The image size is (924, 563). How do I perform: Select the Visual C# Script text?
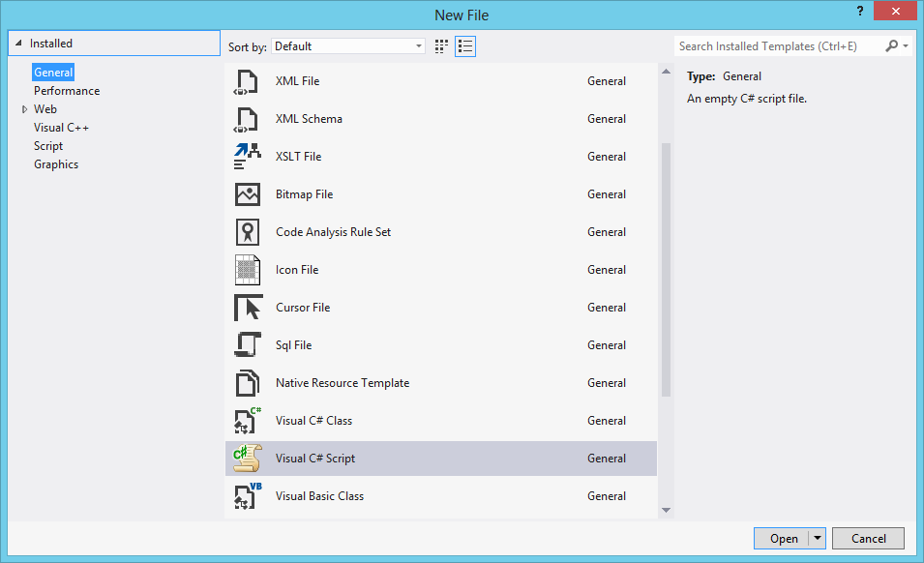[x=315, y=459]
